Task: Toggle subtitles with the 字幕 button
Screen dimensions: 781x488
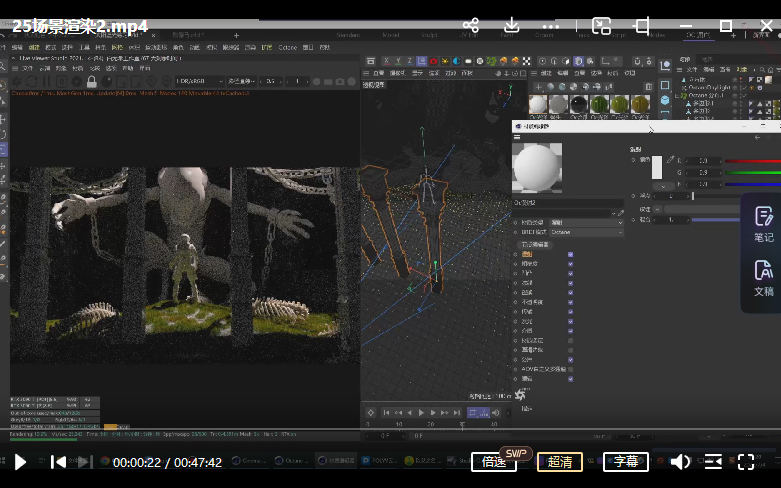Action: 626,461
